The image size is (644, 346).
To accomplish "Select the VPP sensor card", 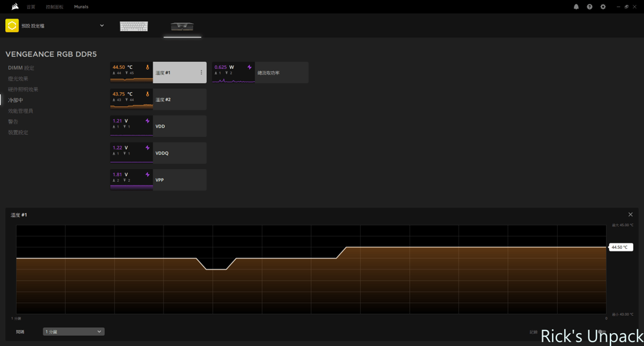I will pos(158,180).
